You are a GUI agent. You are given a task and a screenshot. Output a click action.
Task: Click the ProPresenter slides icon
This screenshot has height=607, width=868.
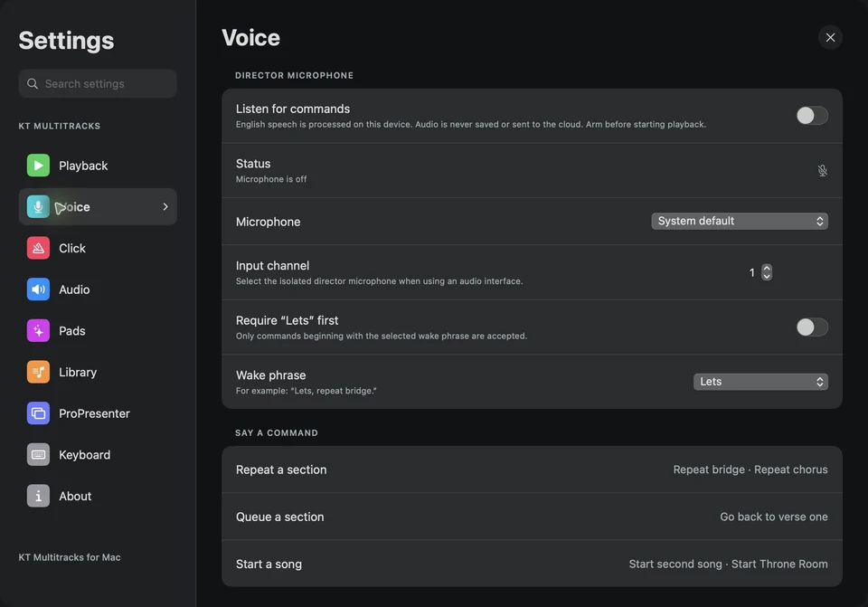click(38, 413)
